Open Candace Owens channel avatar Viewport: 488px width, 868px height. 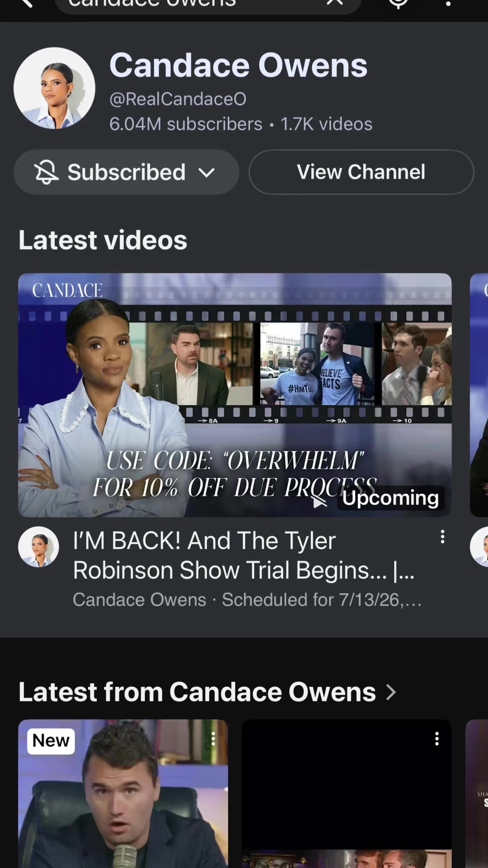54,88
